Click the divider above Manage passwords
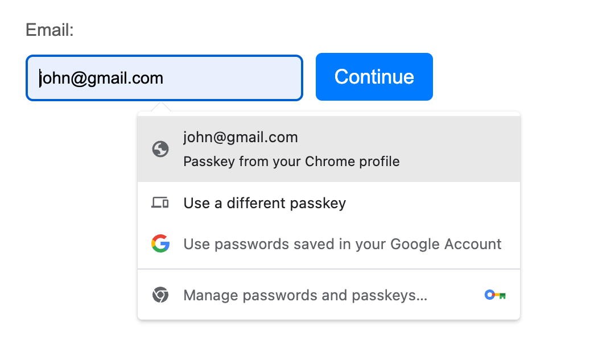The image size is (594, 364). tap(329, 269)
